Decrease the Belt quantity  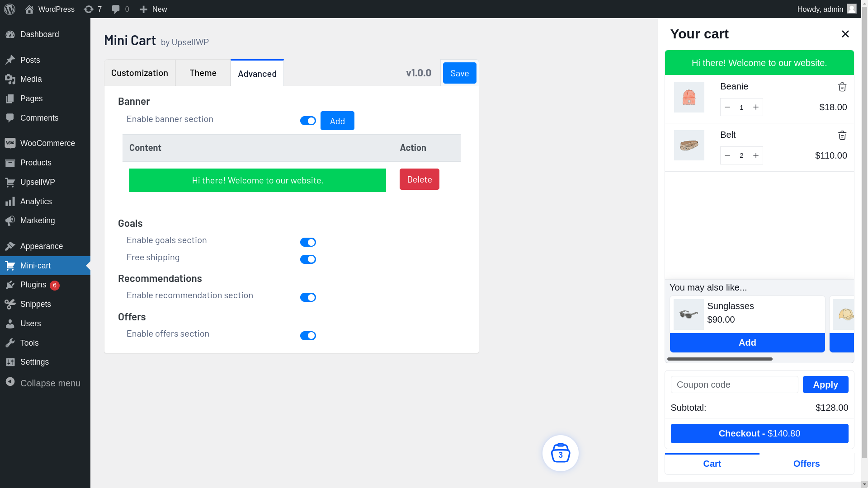click(x=727, y=155)
